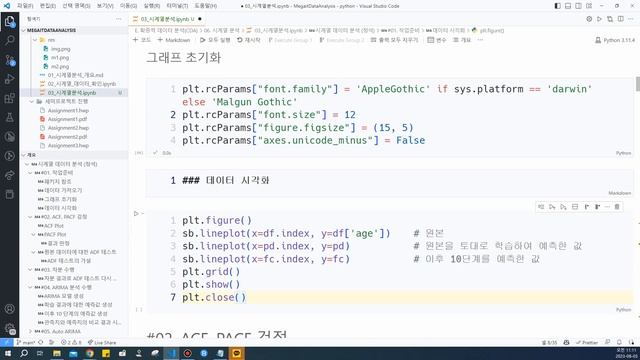The height and width of the screenshot is (360, 640).
Task: Click the run icon in the editor title bar
Action: (x=599, y=19)
